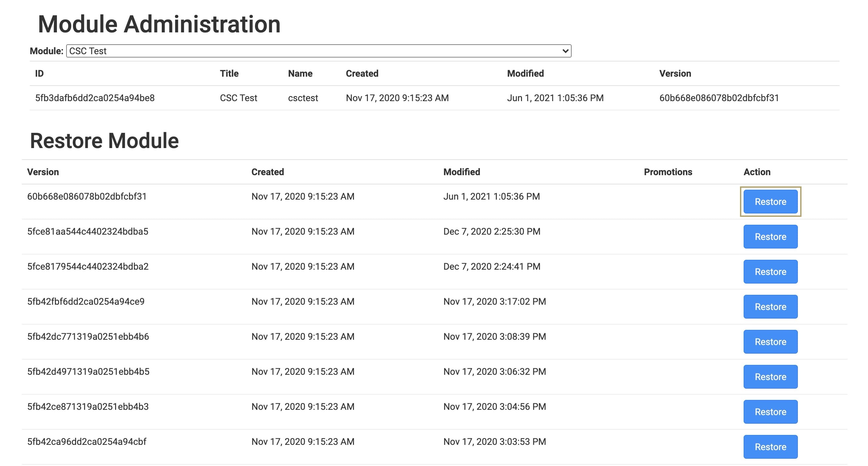Viewport: 868px width, 466px height.
Task: Select module ID 5fb3dafb6dd2ca0254a94be8
Action: (x=95, y=98)
